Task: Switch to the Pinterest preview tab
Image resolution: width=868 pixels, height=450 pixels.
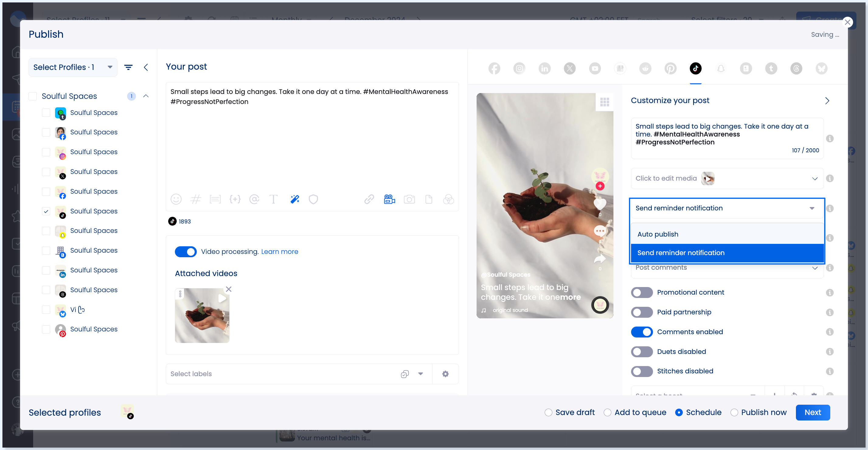Action: pyautogui.click(x=670, y=68)
